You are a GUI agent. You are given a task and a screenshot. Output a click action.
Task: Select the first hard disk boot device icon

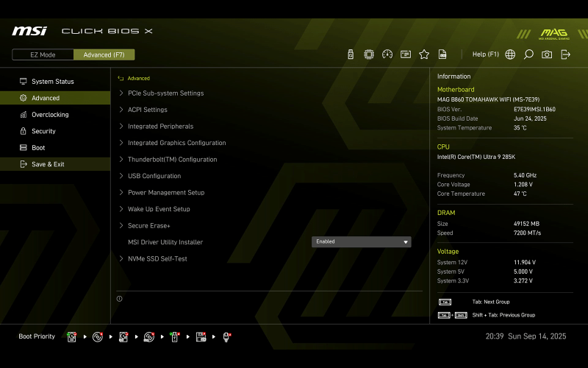[x=71, y=337]
